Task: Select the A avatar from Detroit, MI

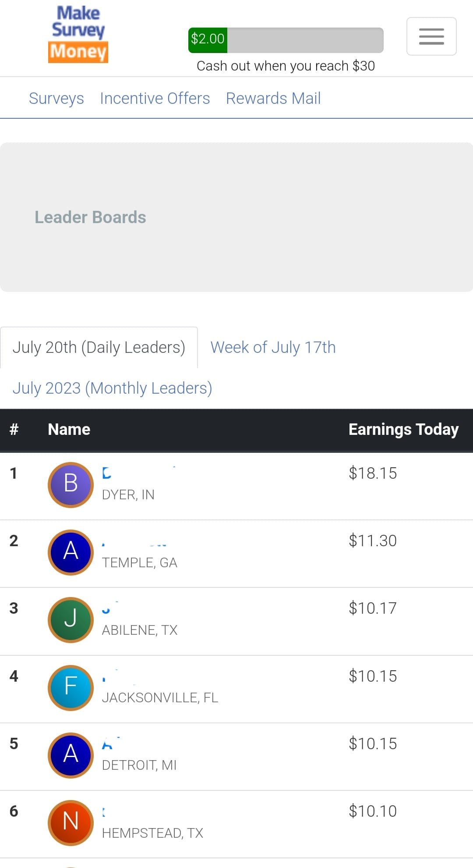Action: [71, 755]
